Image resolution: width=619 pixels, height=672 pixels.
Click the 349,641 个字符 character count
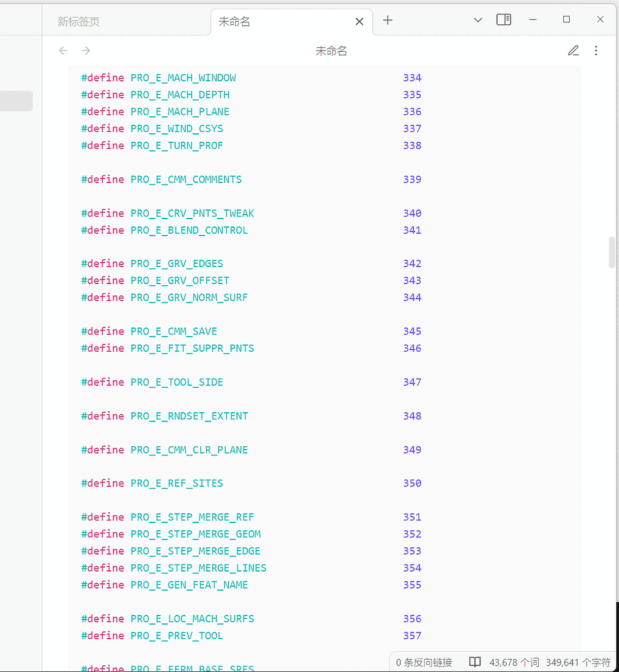[x=578, y=663]
